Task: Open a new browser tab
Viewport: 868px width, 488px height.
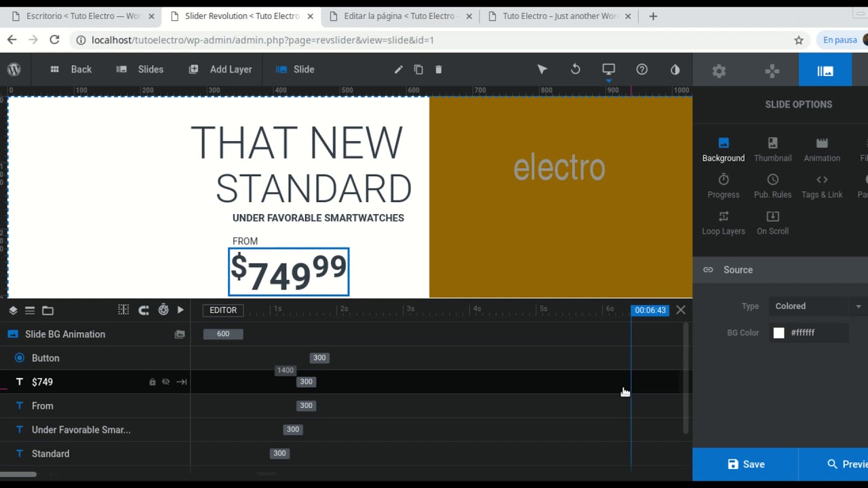Action: (653, 16)
